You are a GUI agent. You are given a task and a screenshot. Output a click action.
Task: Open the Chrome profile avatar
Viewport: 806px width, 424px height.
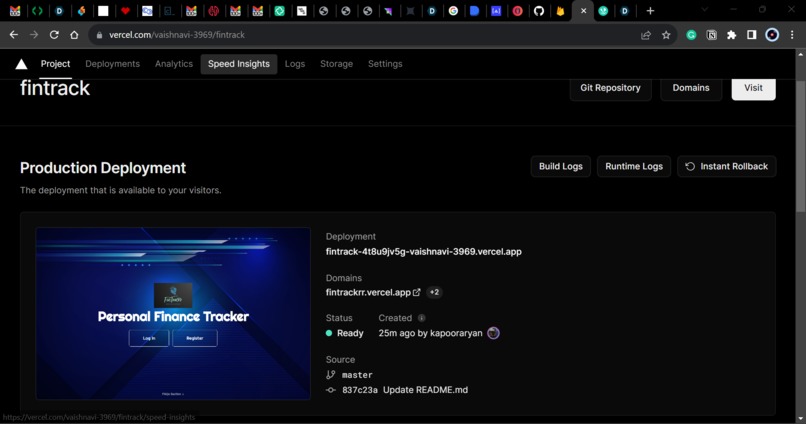(772, 35)
